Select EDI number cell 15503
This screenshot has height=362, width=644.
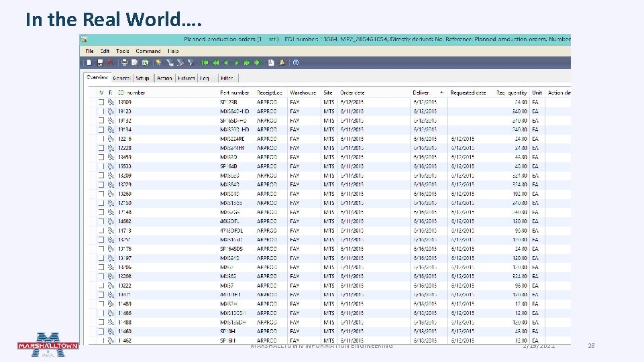[125, 166]
